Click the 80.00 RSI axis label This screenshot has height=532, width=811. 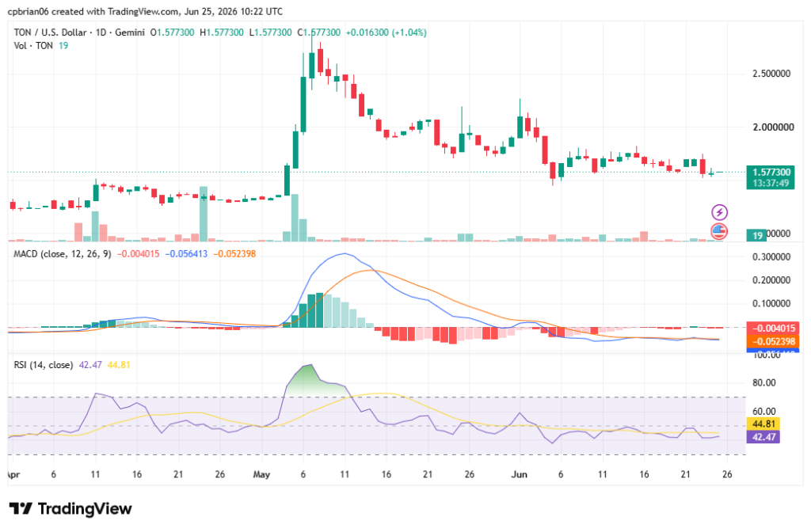[764, 383]
